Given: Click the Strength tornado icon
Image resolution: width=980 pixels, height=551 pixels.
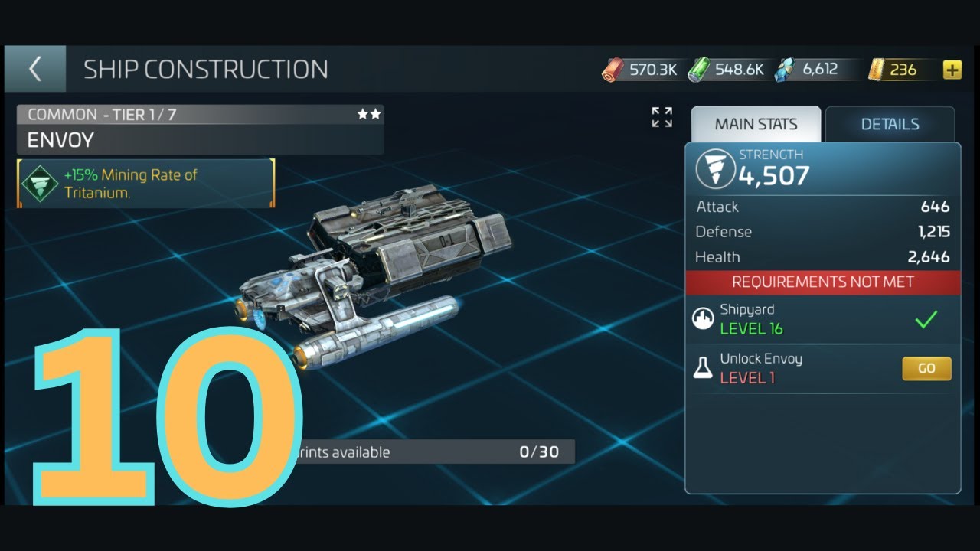Looking at the screenshot, I should (x=715, y=169).
